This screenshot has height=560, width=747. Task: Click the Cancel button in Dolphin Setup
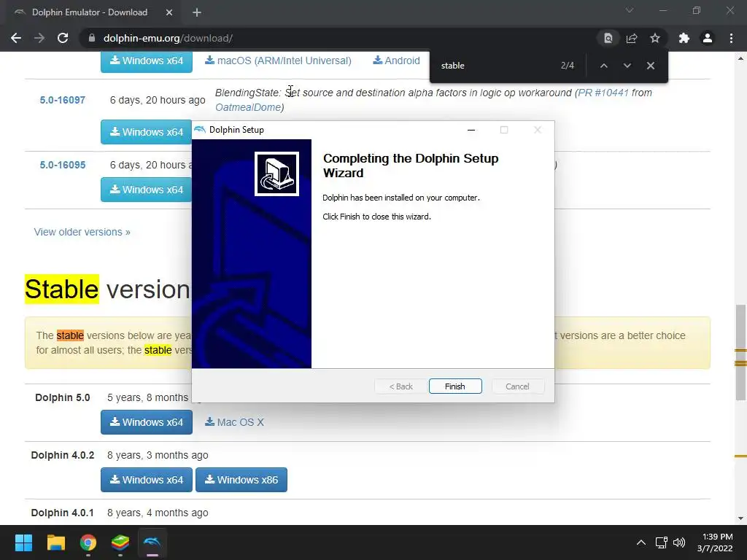tap(517, 386)
